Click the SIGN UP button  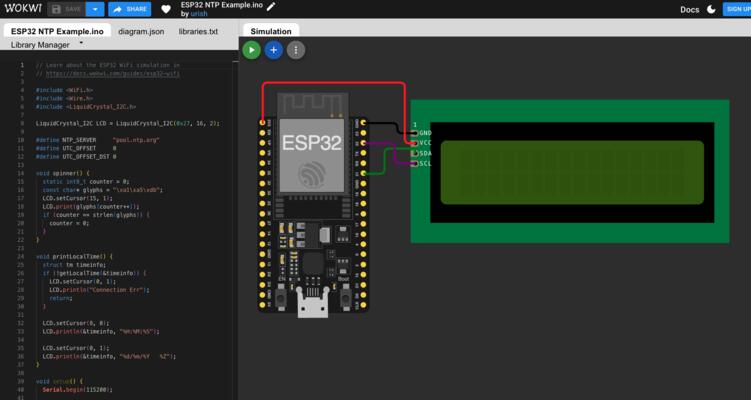coord(737,9)
